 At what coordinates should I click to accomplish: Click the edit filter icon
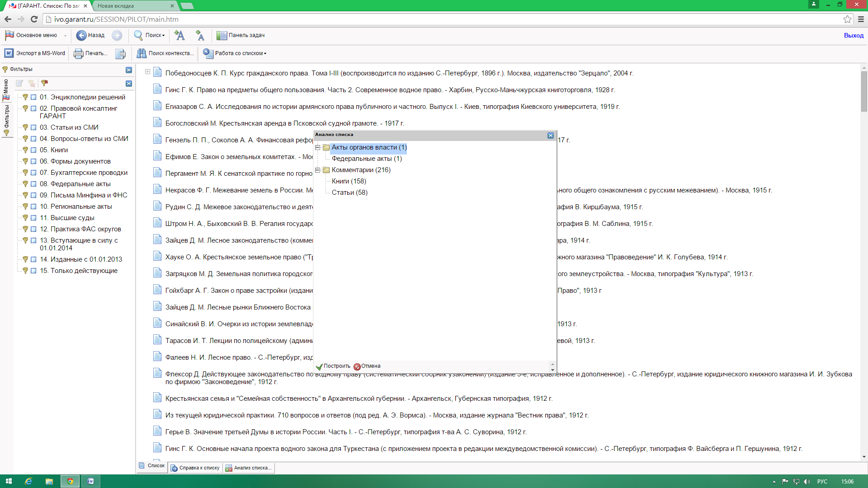pos(19,84)
